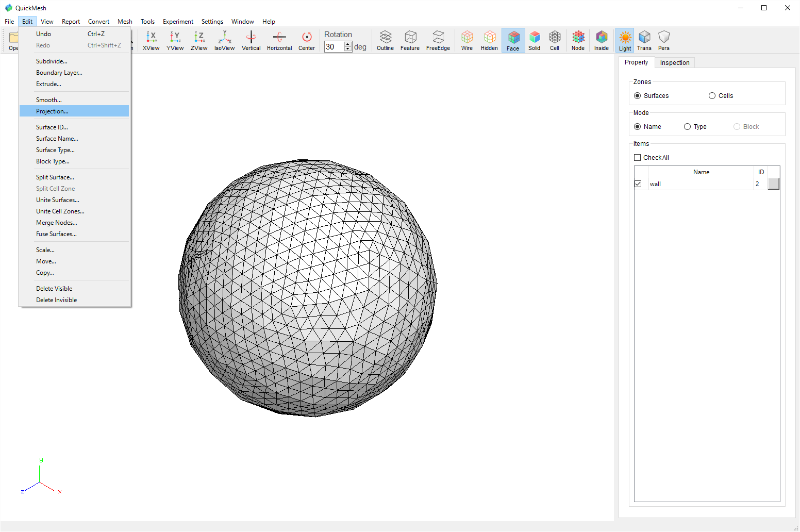
Task: Choose Unite Surfaces... menu entry
Action: 74,200
